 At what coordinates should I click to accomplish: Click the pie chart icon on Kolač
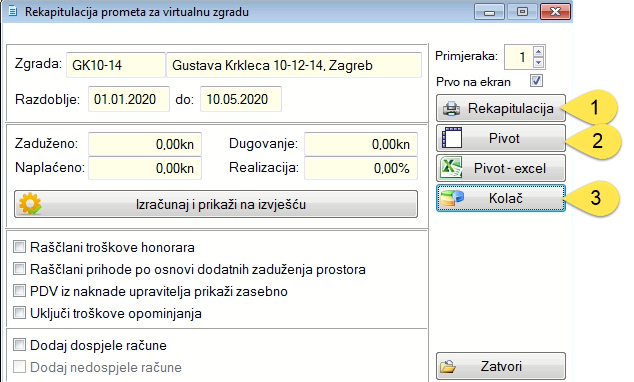click(x=452, y=198)
